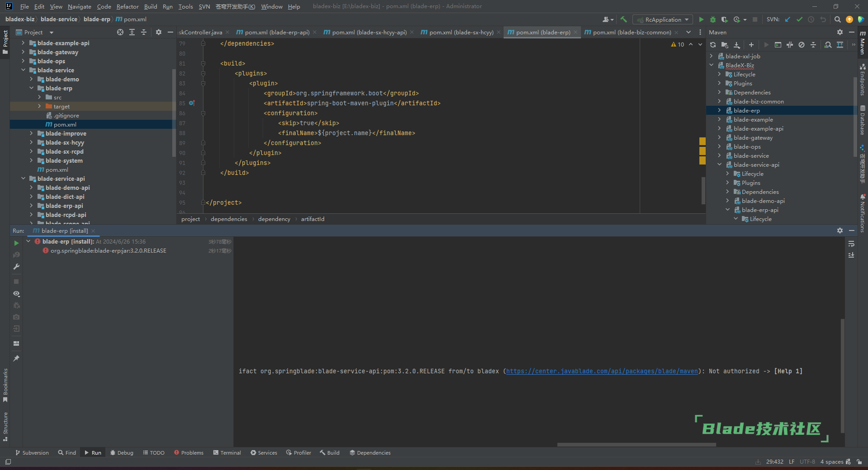868x470 pixels.
Task: Expand blade-erp module in the Maven tool window
Action: tap(719, 110)
